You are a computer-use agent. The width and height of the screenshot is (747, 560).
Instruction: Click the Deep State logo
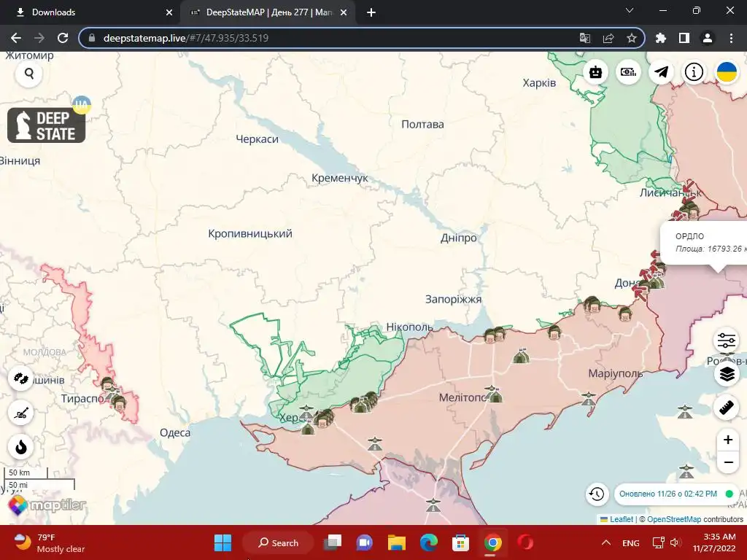click(47, 125)
